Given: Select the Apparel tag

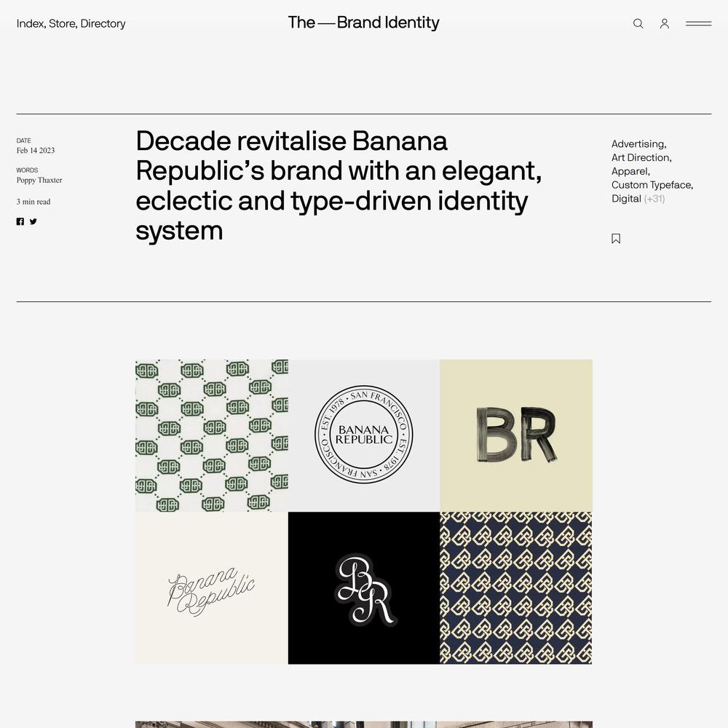Looking at the screenshot, I should click(x=630, y=171).
